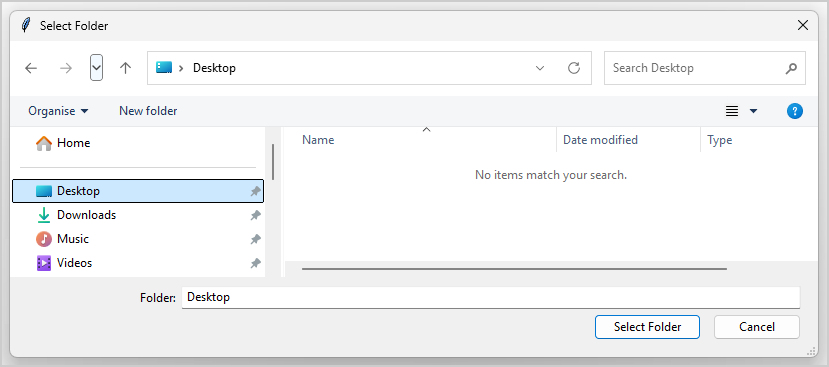Select Desktop in the navigation pane
This screenshot has height=367, width=829.
137,191
